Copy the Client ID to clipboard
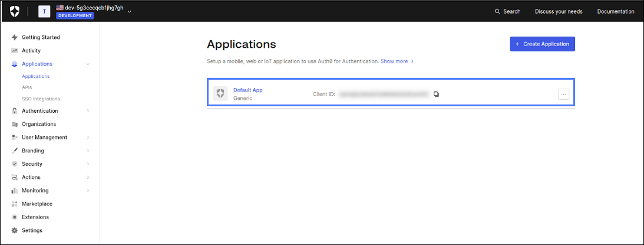Image resolution: width=644 pixels, height=245 pixels. pos(437,94)
